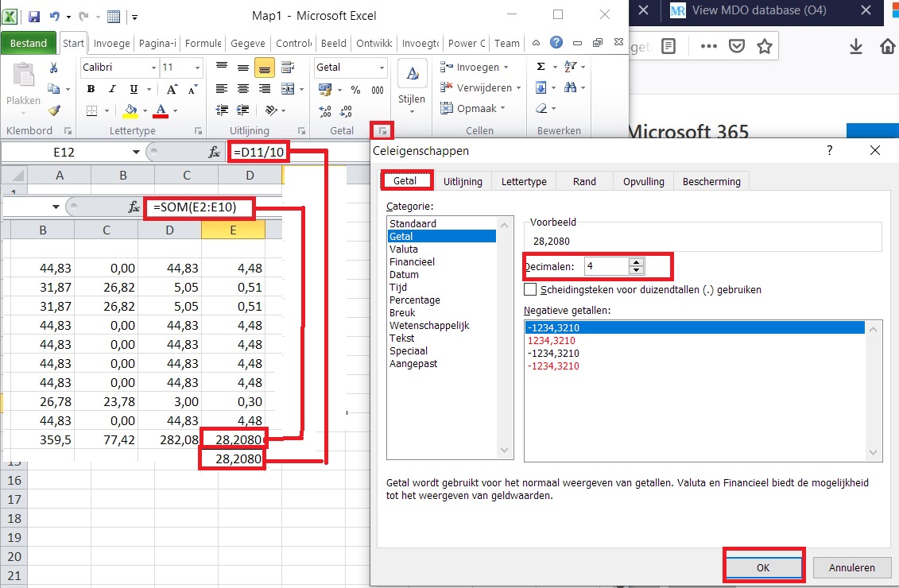The height and width of the screenshot is (588, 899).
Task: Open the Bestand menu tab
Action: (x=29, y=44)
